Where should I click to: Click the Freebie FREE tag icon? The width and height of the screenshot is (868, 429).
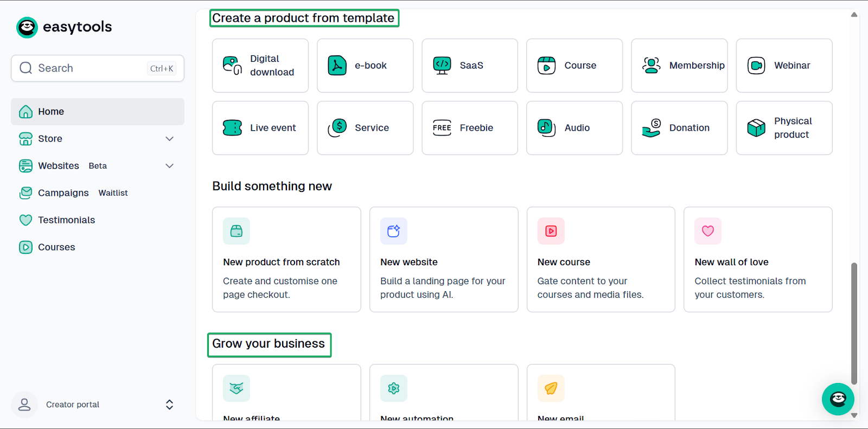442,128
